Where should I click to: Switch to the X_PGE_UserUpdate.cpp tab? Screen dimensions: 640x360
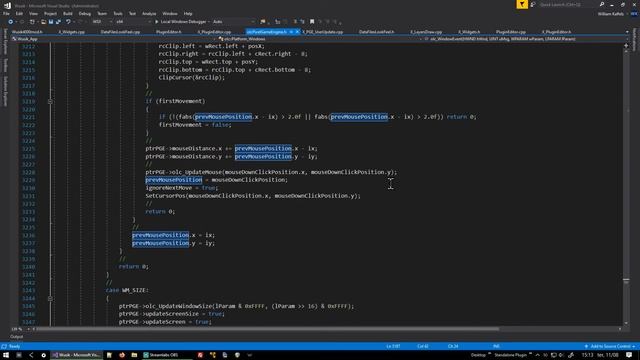pos(322,31)
